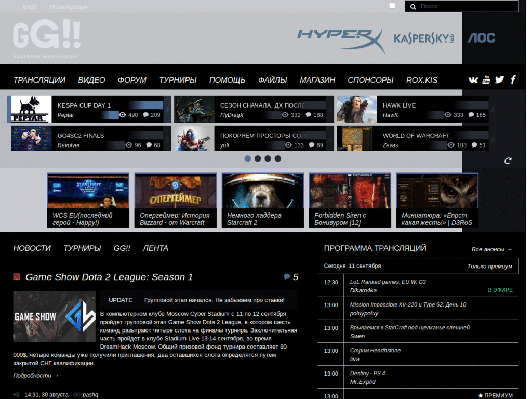The width and height of the screenshot is (532, 399).
Task: Open the Файлы menu item
Action: [x=272, y=80]
